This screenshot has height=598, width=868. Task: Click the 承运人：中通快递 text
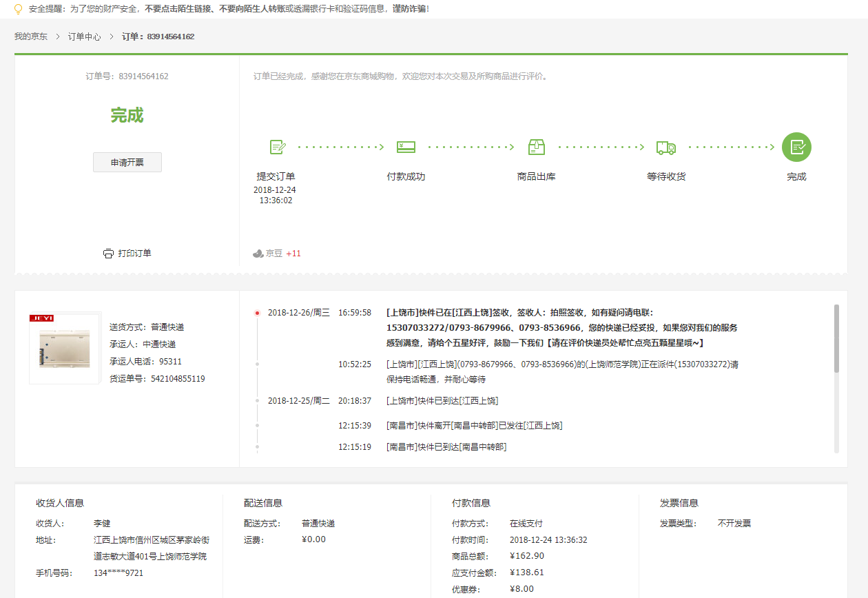click(x=143, y=344)
